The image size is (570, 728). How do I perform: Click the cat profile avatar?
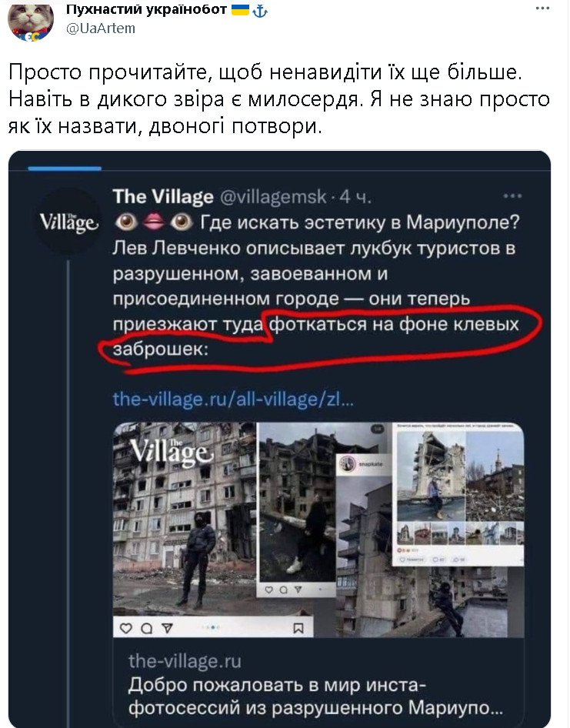[x=31, y=22]
